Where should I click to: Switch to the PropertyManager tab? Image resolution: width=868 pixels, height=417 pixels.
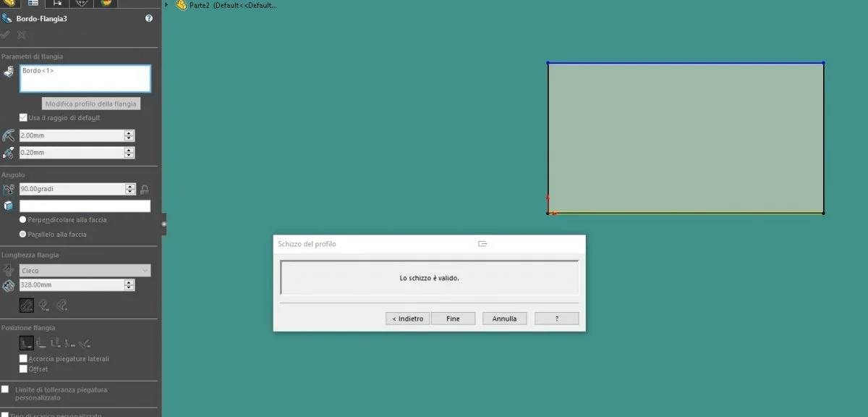(x=33, y=3)
